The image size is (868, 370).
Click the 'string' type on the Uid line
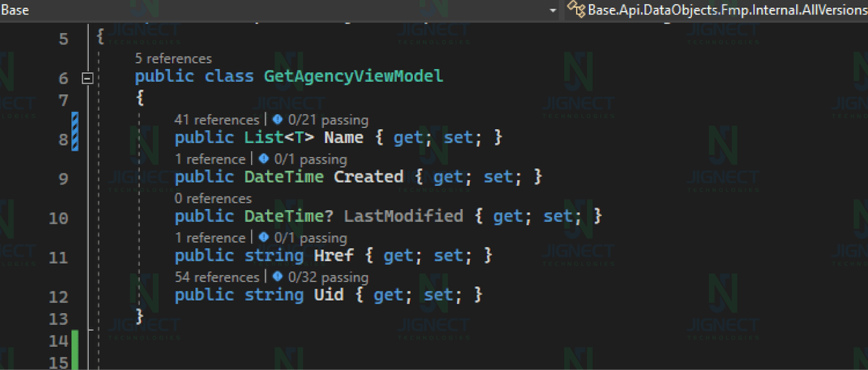274,294
